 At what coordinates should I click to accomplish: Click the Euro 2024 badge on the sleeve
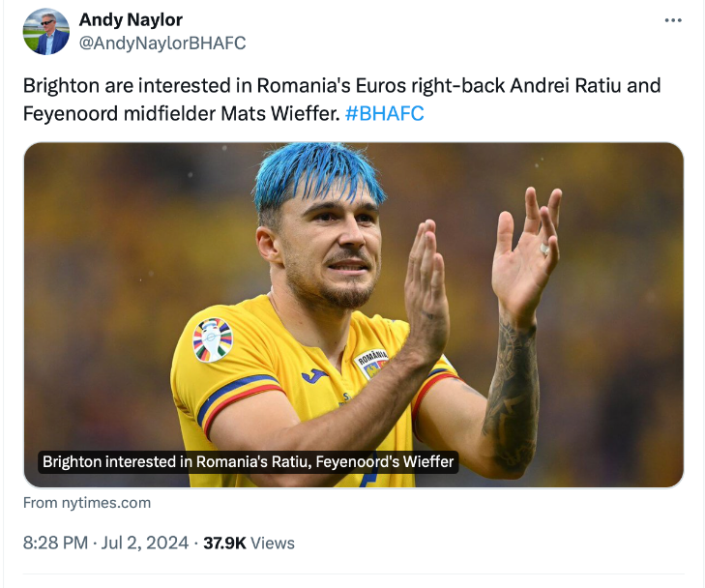[x=213, y=339]
